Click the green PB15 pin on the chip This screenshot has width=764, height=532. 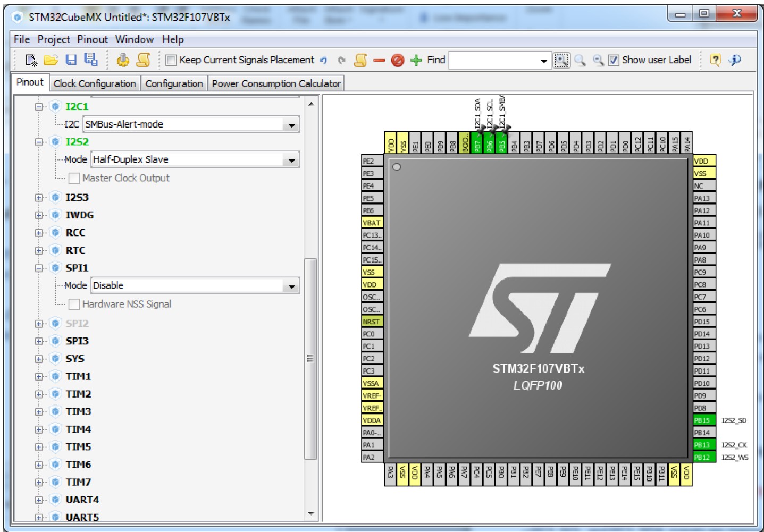[x=704, y=420]
